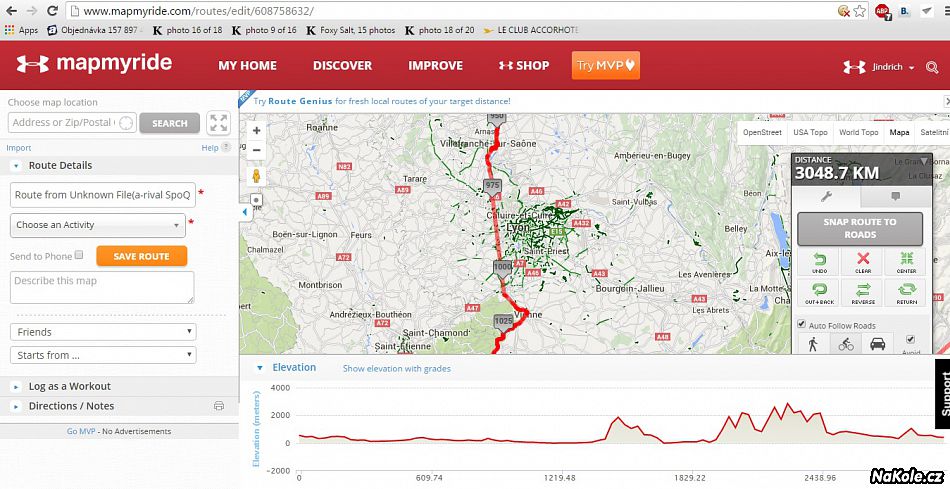Print directions with printer icon
The width and height of the screenshot is (950, 489).
point(219,406)
